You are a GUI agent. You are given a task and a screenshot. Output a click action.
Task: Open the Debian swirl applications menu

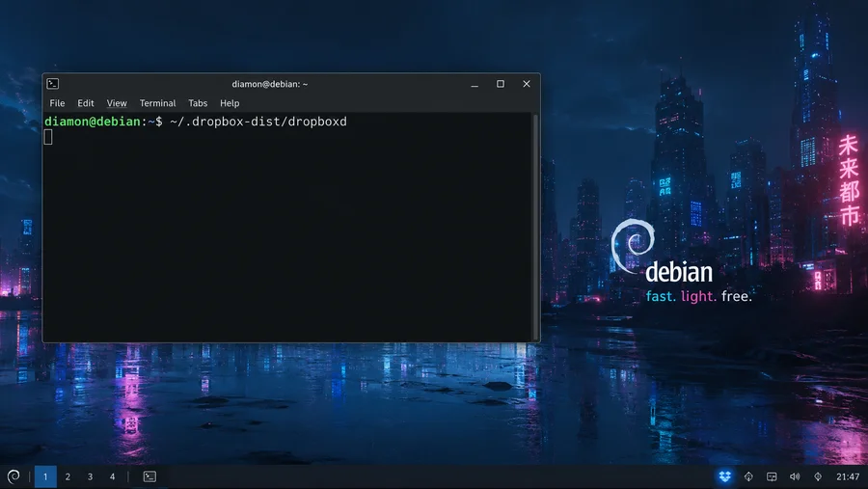point(14,476)
